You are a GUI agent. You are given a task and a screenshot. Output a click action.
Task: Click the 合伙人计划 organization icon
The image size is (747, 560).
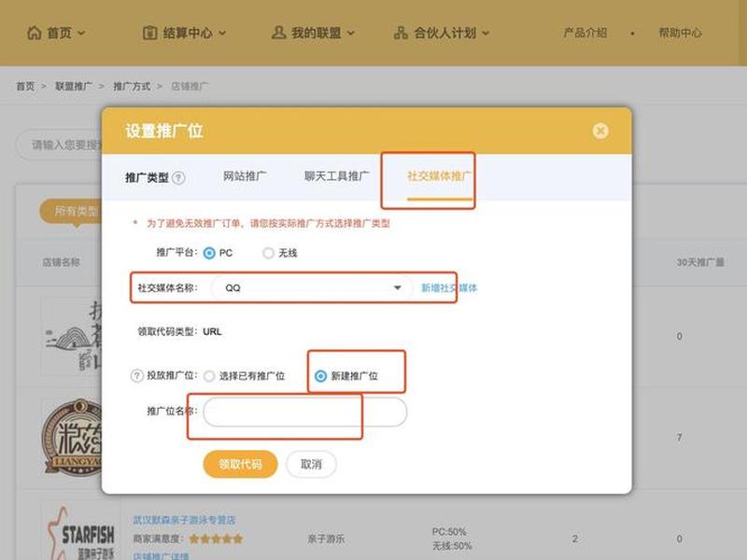tap(401, 33)
